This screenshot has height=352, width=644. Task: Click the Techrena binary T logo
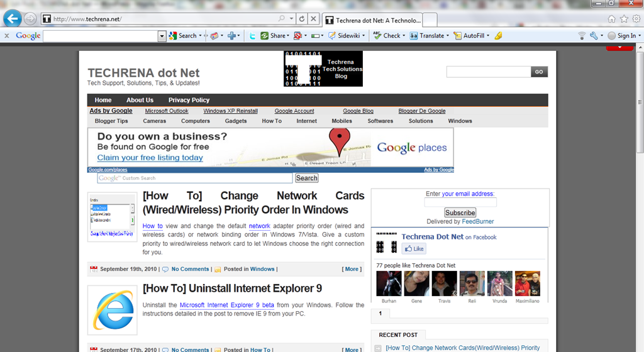[323, 69]
